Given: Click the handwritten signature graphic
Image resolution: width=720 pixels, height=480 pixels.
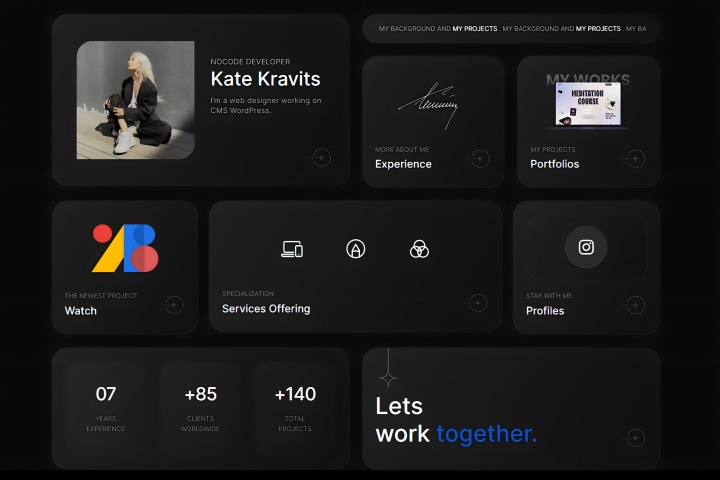Looking at the screenshot, I should click(x=429, y=106).
